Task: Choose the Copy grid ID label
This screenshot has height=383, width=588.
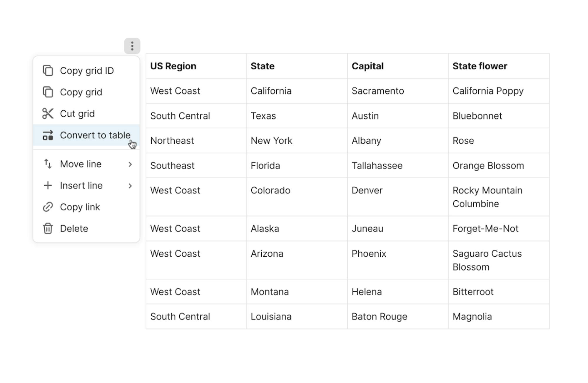Action: pos(87,70)
